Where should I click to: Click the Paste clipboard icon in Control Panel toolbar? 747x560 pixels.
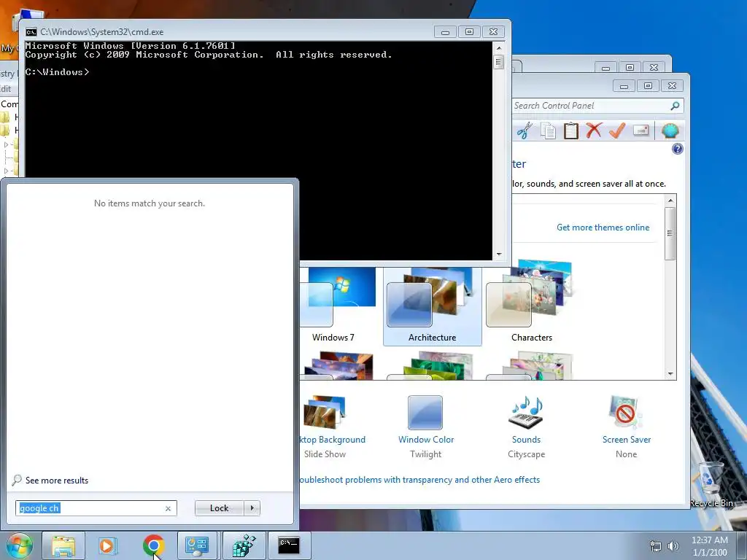coord(570,131)
